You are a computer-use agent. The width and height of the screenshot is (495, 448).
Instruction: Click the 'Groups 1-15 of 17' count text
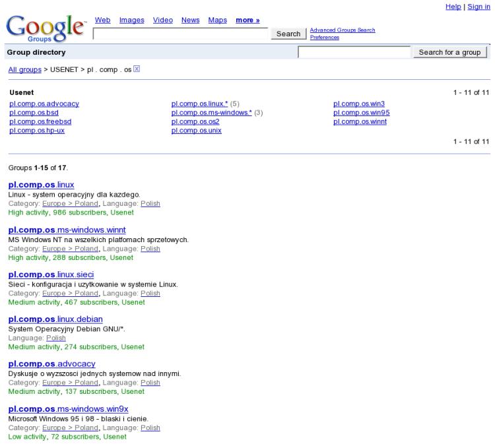point(38,168)
